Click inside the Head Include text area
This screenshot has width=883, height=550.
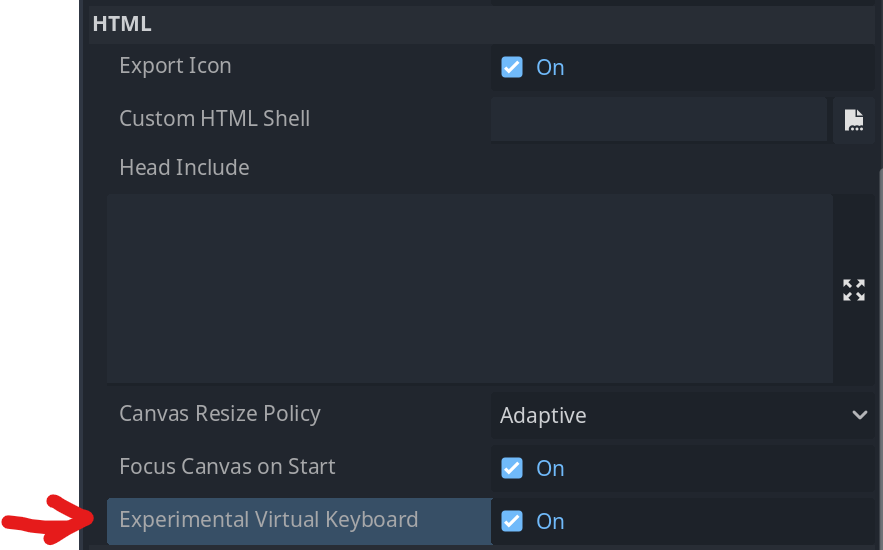[x=470, y=289]
